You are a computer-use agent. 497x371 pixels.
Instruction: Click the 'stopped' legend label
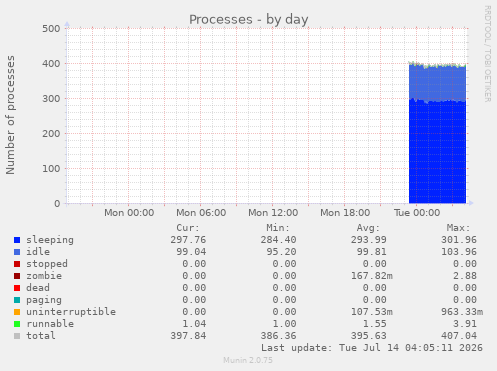click(47, 264)
